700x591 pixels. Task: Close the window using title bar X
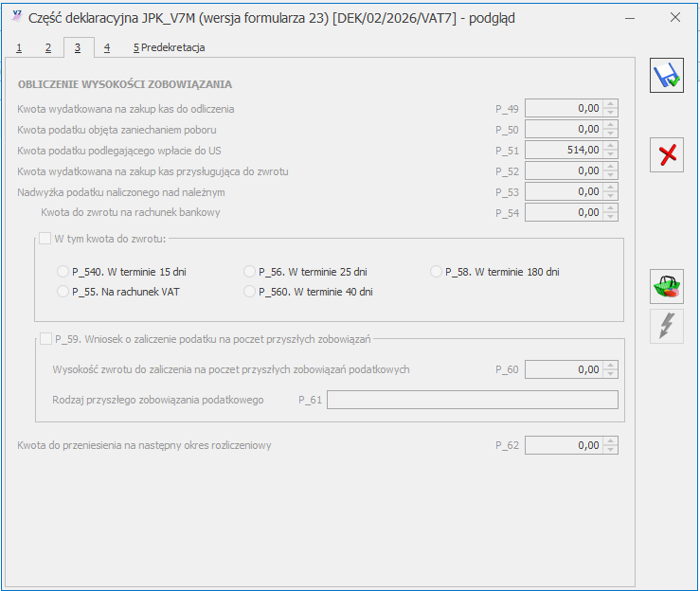pyautogui.click(x=674, y=17)
